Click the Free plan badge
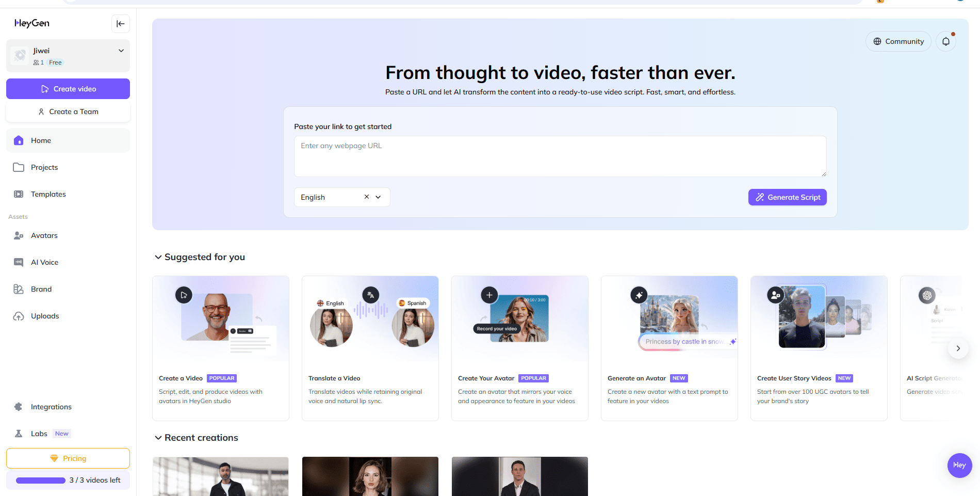 [x=55, y=62]
